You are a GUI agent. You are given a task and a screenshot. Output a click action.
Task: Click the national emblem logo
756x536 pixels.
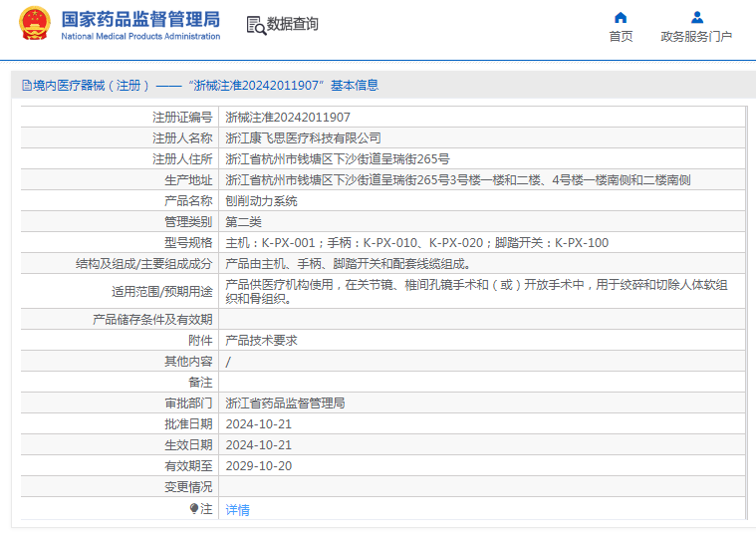point(34,24)
